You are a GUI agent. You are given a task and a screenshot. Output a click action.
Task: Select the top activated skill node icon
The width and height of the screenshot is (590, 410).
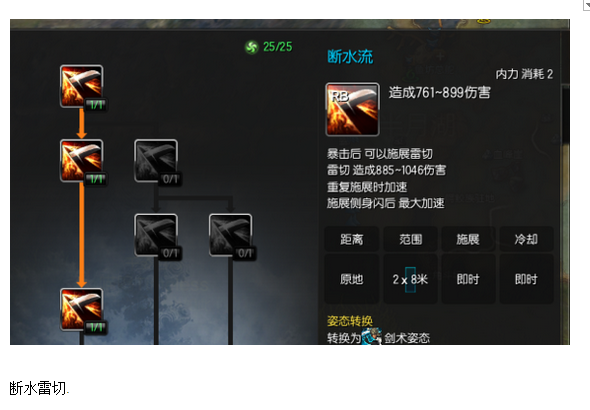(81, 87)
